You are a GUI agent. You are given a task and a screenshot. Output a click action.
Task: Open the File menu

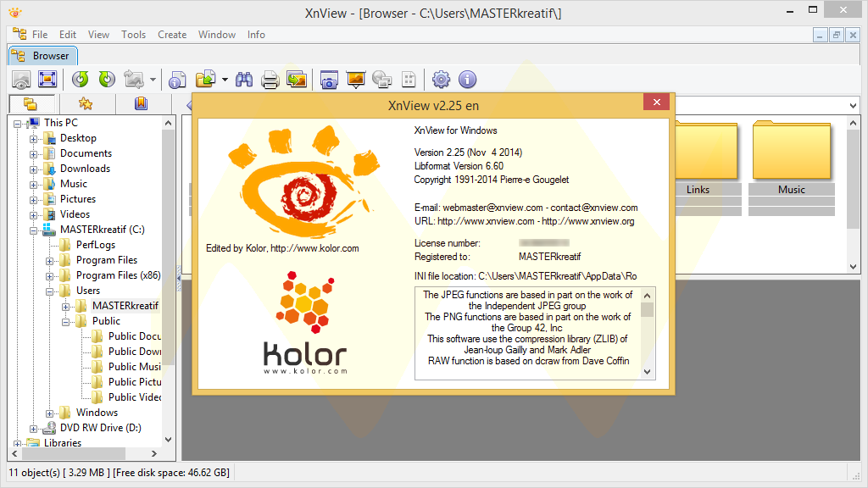pyautogui.click(x=39, y=34)
